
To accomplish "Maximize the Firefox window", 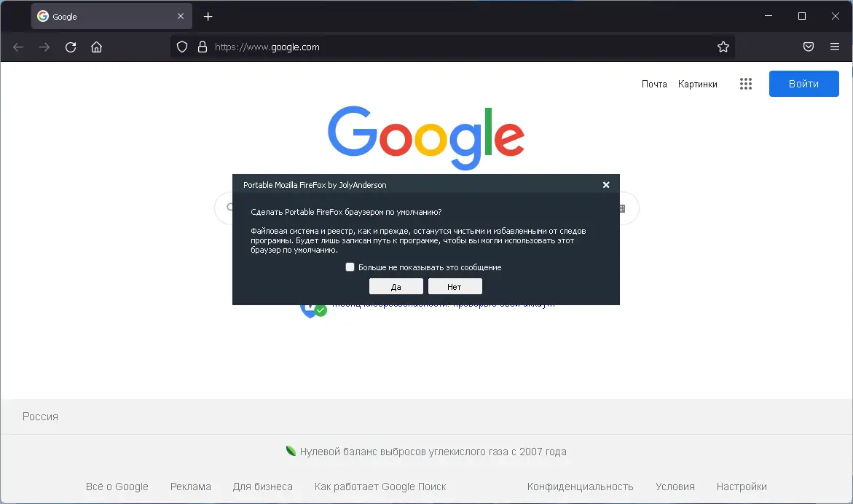I will [802, 16].
